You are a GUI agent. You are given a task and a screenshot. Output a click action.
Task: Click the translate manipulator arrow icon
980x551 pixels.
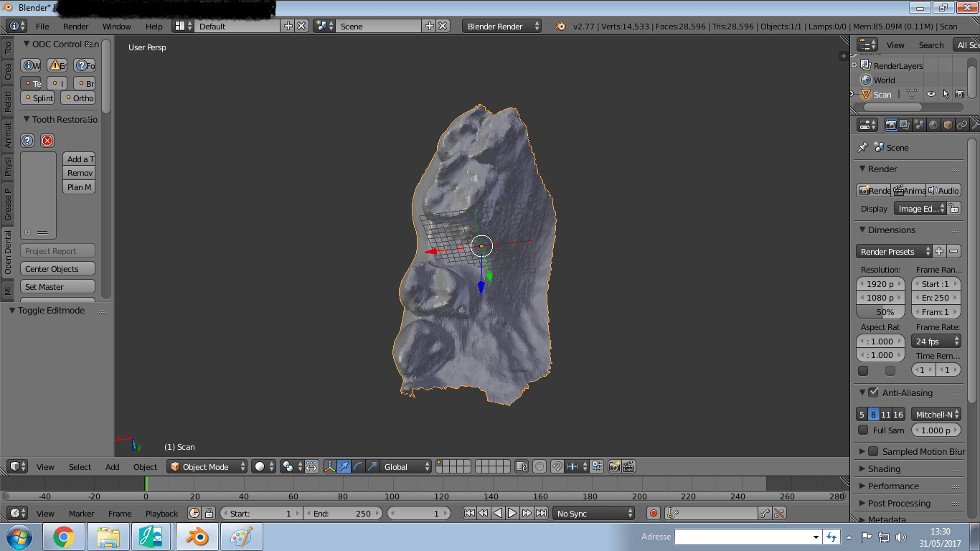click(344, 466)
